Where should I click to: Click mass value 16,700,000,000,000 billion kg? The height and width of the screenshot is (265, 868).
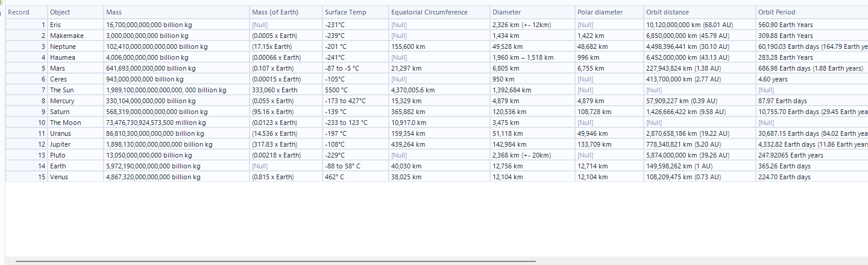[176, 25]
